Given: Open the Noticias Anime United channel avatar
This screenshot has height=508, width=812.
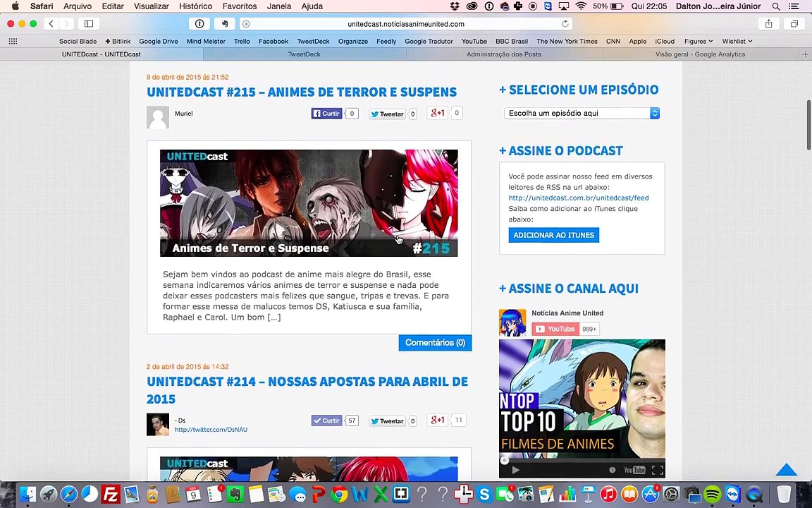Looking at the screenshot, I should coord(512,322).
